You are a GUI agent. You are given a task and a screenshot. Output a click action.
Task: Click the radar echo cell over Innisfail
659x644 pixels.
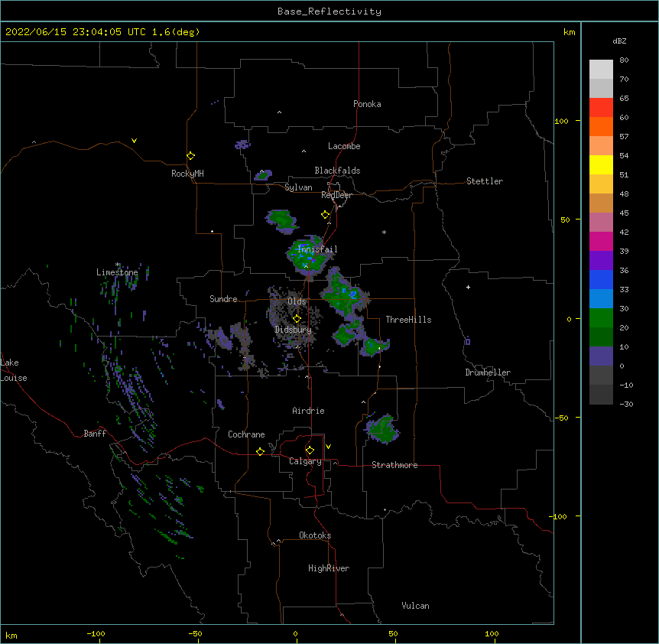click(x=307, y=255)
